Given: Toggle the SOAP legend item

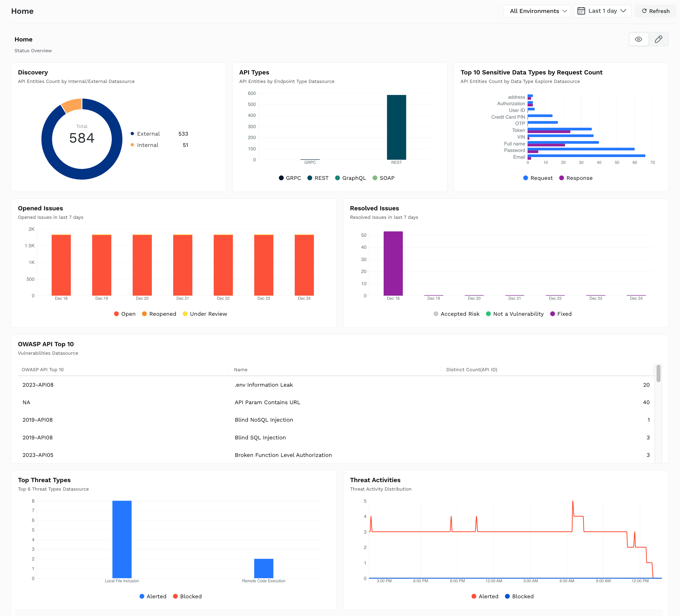Looking at the screenshot, I should (x=383, y=178).
